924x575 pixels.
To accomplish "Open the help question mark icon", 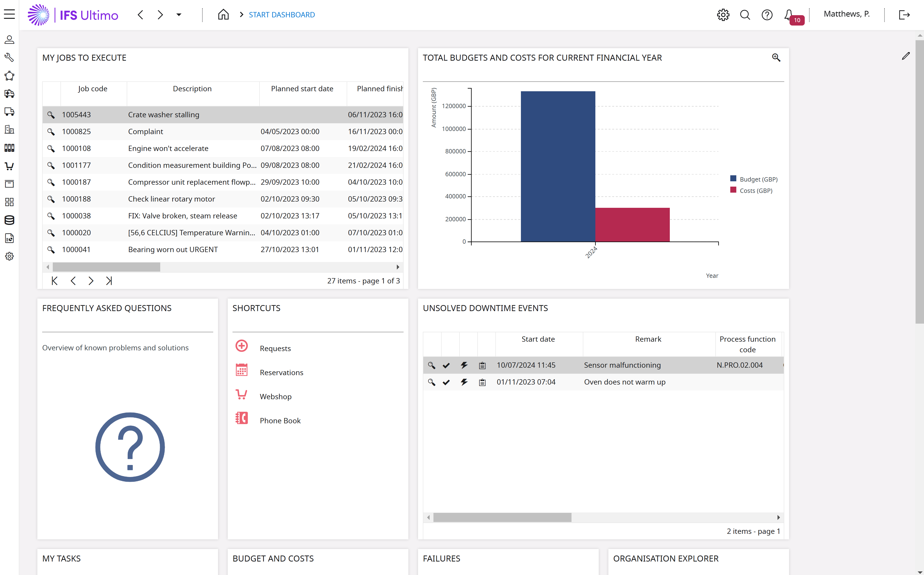I will click(x=767, y=14).
